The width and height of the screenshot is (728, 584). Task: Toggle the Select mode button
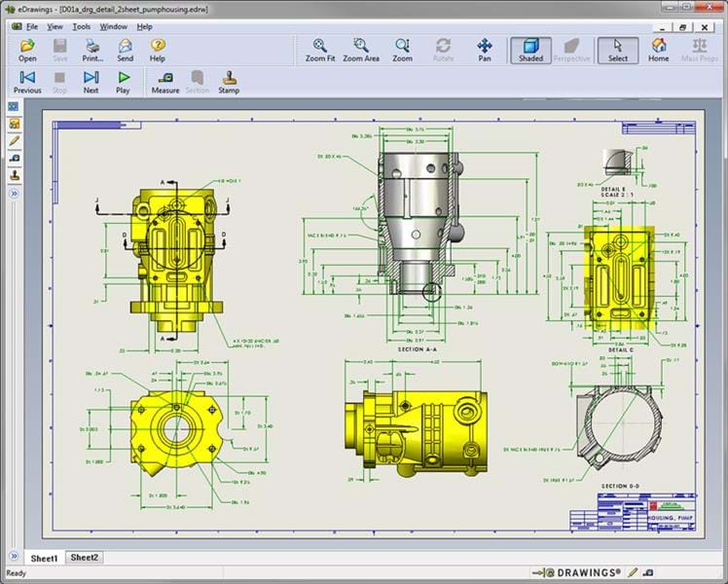618,50
